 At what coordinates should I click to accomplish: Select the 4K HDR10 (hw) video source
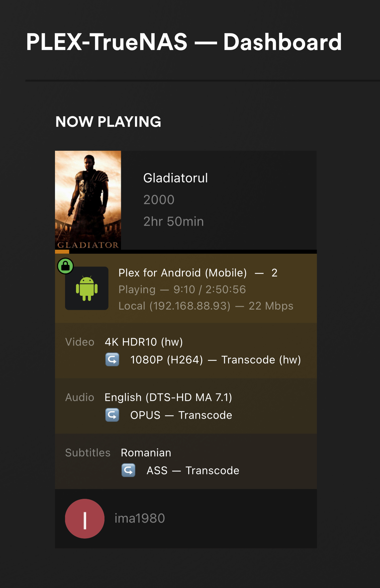(144, 342)
